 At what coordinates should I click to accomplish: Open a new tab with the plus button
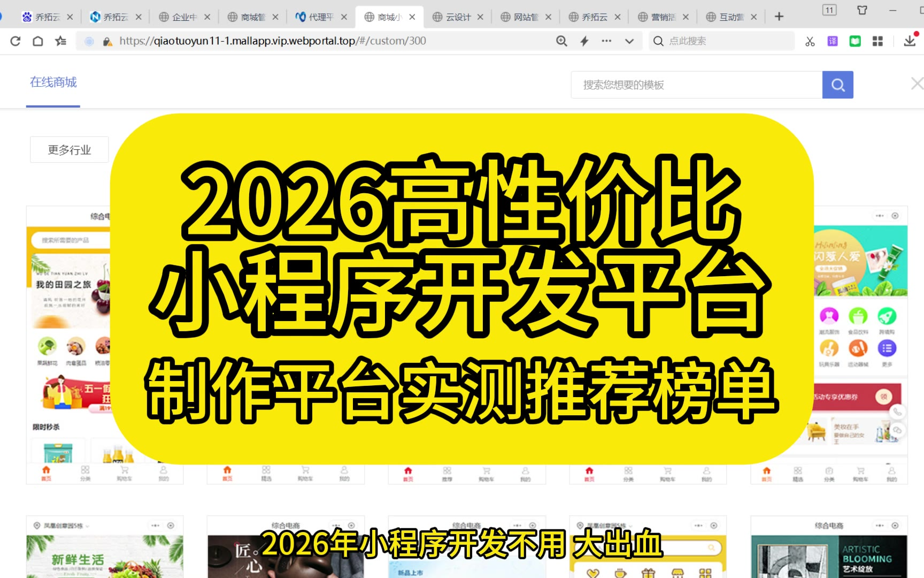(x=779, y=17)
